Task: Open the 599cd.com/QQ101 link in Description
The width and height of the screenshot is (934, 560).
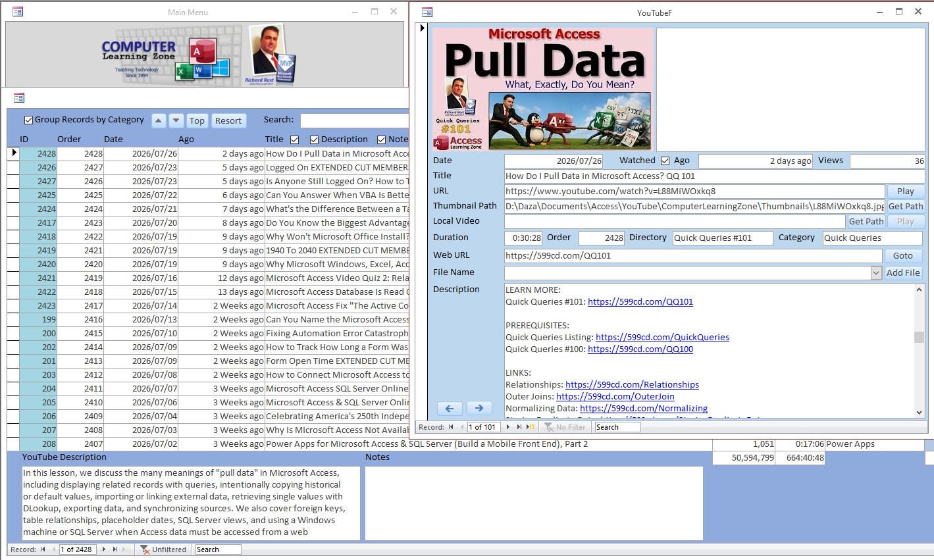Action: coord(640,302)
